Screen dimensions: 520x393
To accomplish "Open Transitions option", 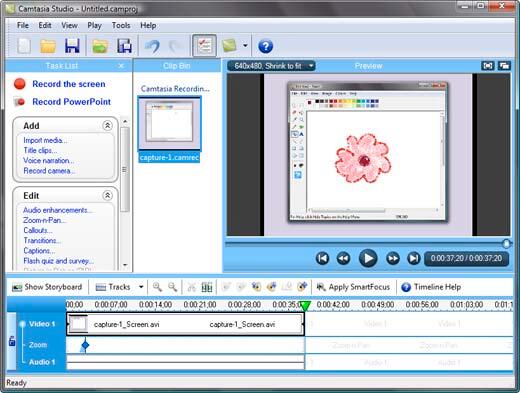I will [42, 240].
